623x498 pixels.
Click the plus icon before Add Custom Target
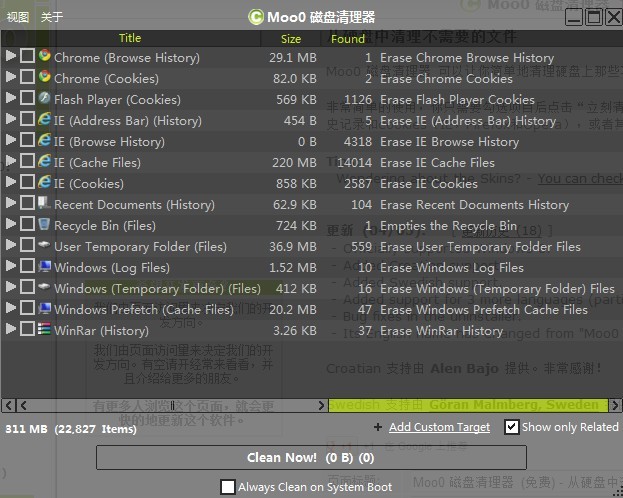(x=378, y=427)
